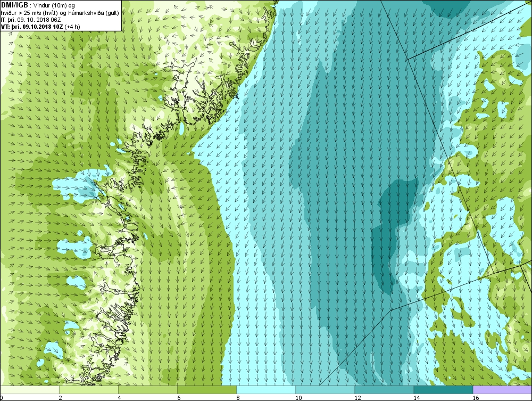Click the 'IT: þri. 09. 10. 2018 06Z' line

31,20
